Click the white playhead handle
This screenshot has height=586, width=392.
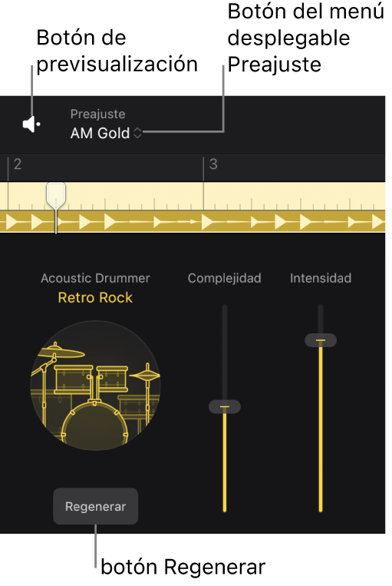click(56, 195)
